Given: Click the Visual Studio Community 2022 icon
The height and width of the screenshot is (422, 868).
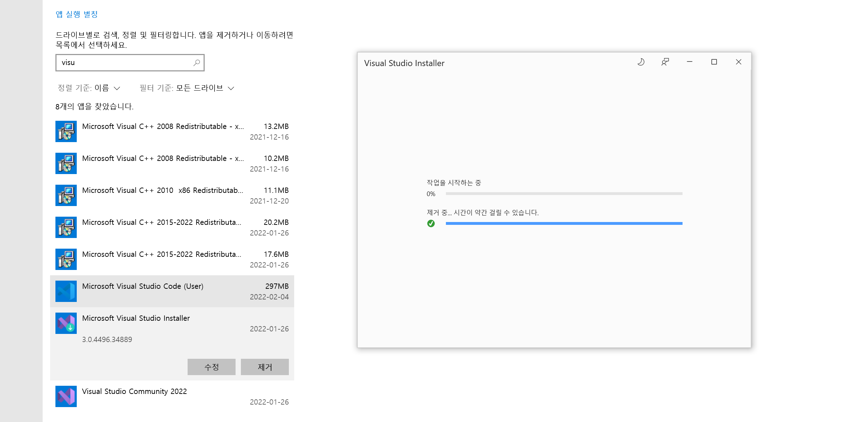Looking at the screenshot, I should (66, 396).
